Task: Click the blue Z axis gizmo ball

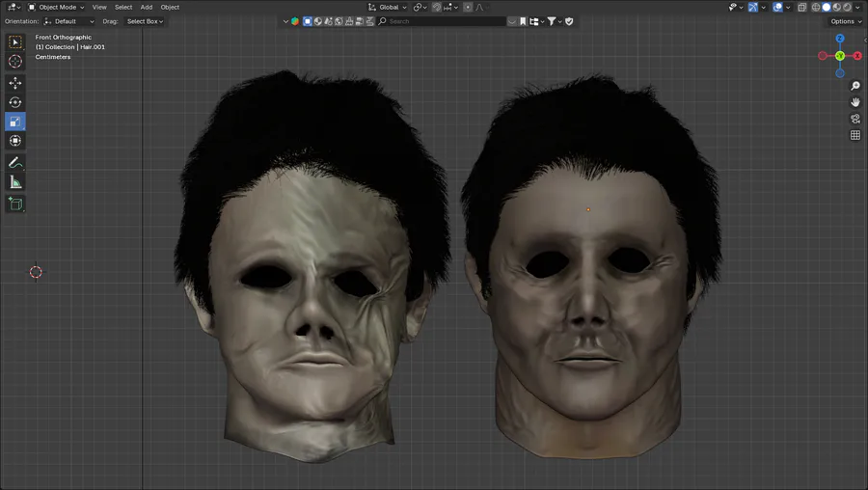Action: point(840,39)
